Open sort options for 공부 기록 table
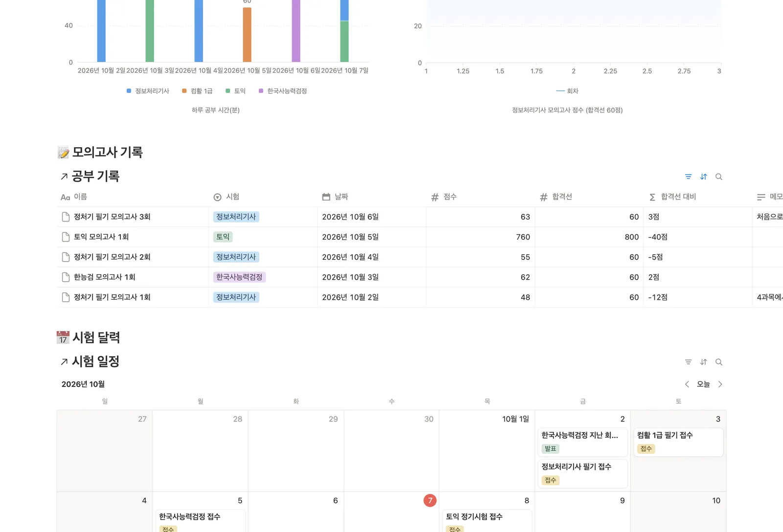 coord(703,177)
